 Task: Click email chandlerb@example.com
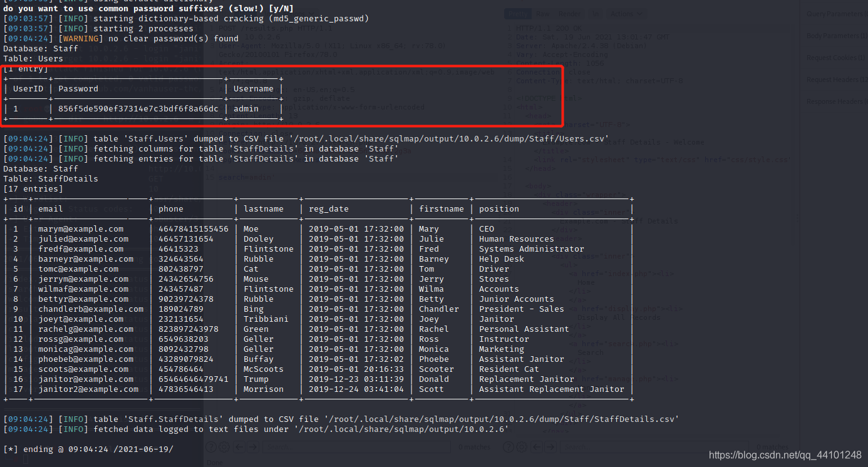[91, 309]
